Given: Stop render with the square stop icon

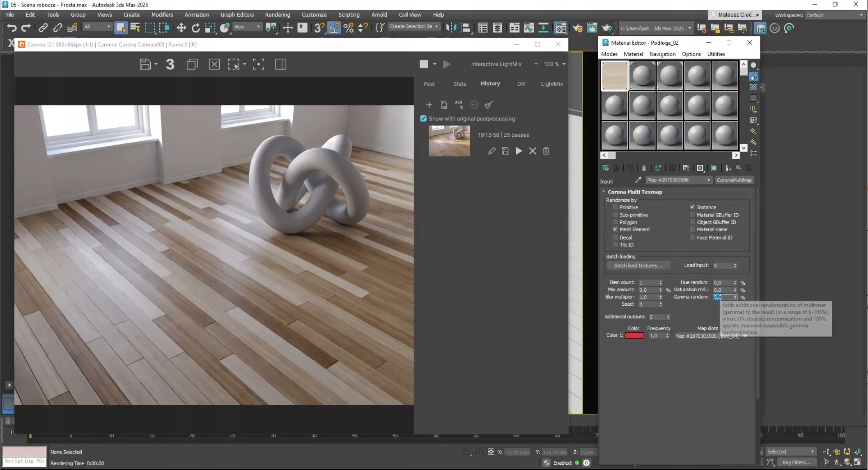Looking at the screenshot, I should click(x=424, y=64).
